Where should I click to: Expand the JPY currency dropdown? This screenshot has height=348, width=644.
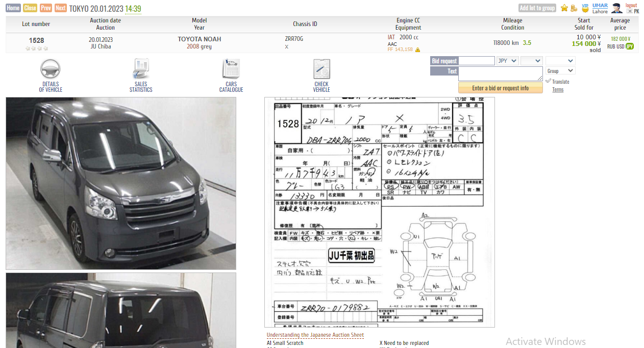click(507, 61)
